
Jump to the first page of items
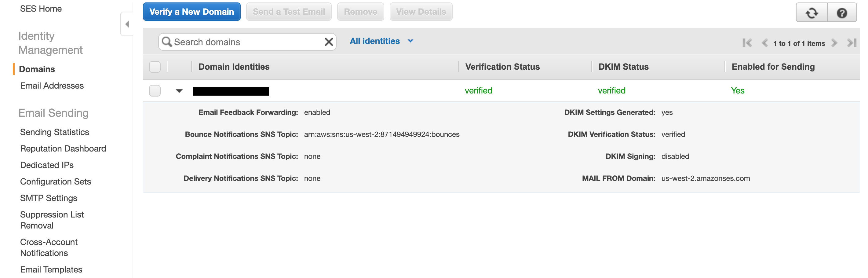[x=747, y=43]
